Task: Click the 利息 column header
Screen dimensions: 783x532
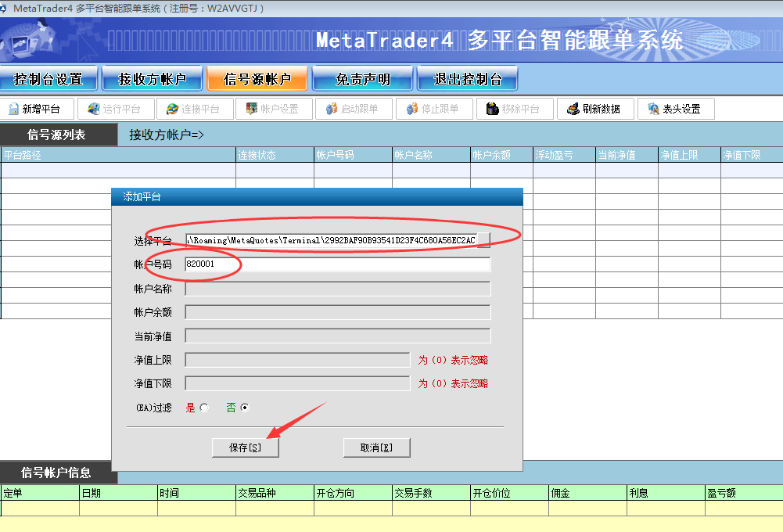Action: [x=666, y=493]
